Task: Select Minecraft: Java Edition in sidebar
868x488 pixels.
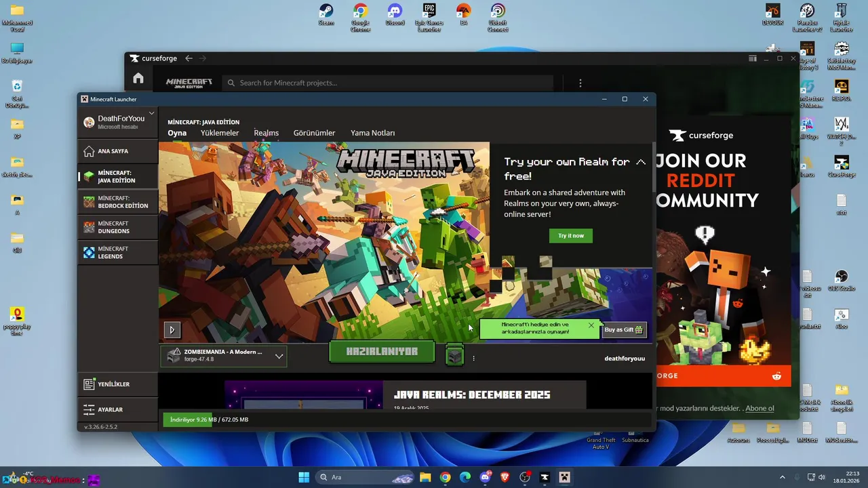Action: (118, 177)
